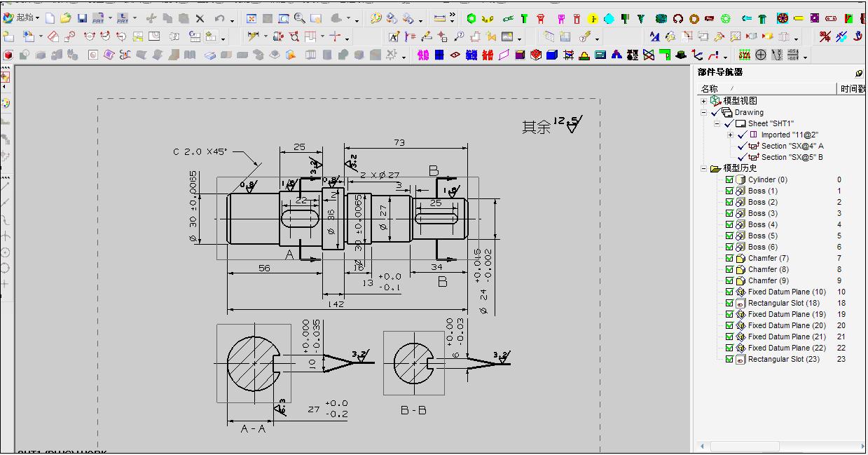Select the Zoom magnifier tool
868x455 pixels.
click(x=299, y=18)
